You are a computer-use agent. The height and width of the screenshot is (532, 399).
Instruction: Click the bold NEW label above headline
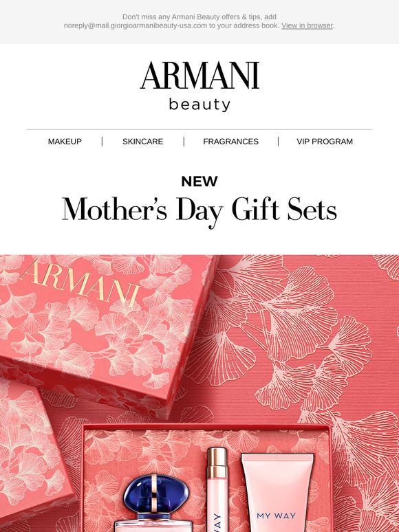(x=199, y=181)
